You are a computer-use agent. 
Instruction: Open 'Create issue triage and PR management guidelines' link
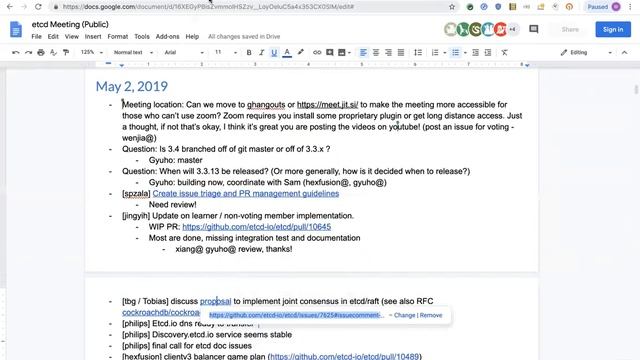tap(246, 193)
